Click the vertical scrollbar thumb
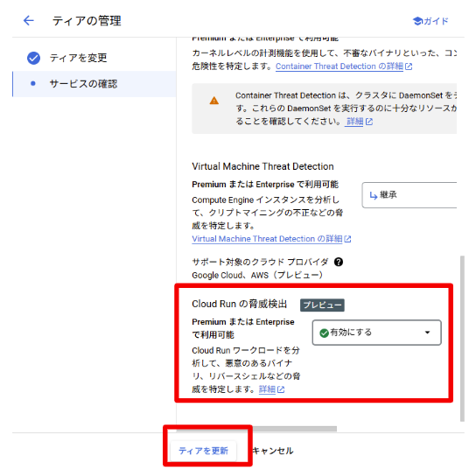476x470 pixels. point(462,339)
